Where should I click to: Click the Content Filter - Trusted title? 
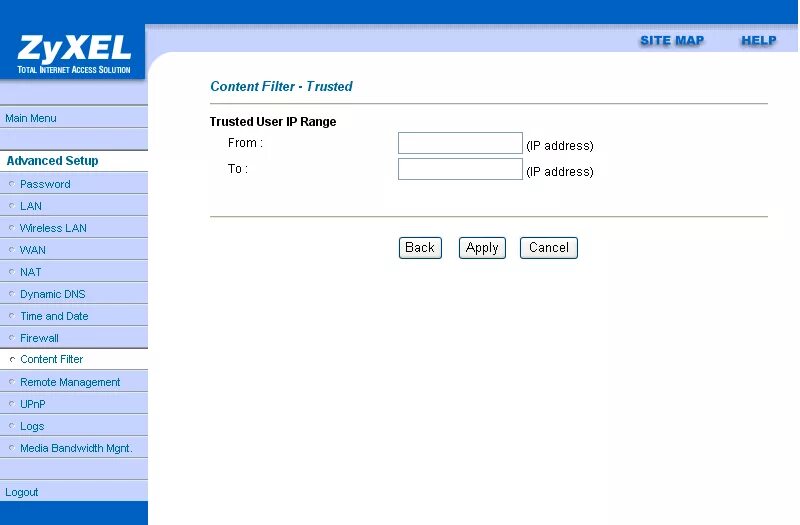281,86
